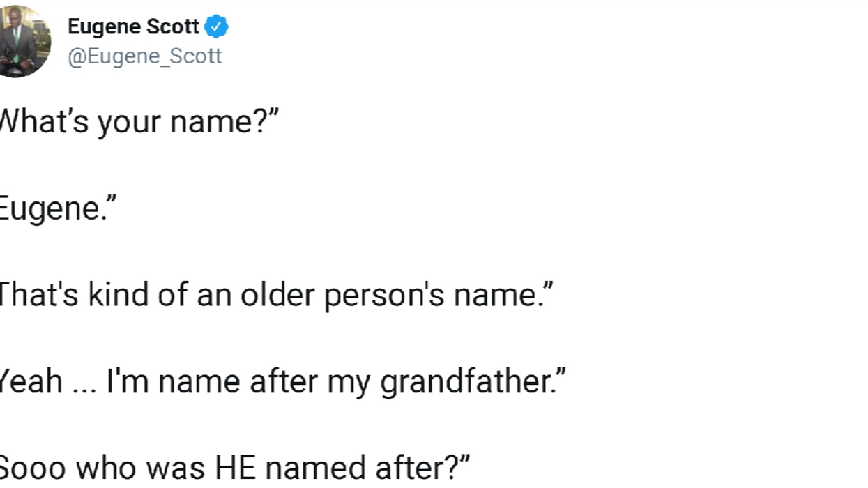Viewport: 868px width, 488px height.
Task: Click the Eugene Scott display name
Action: 132,26
